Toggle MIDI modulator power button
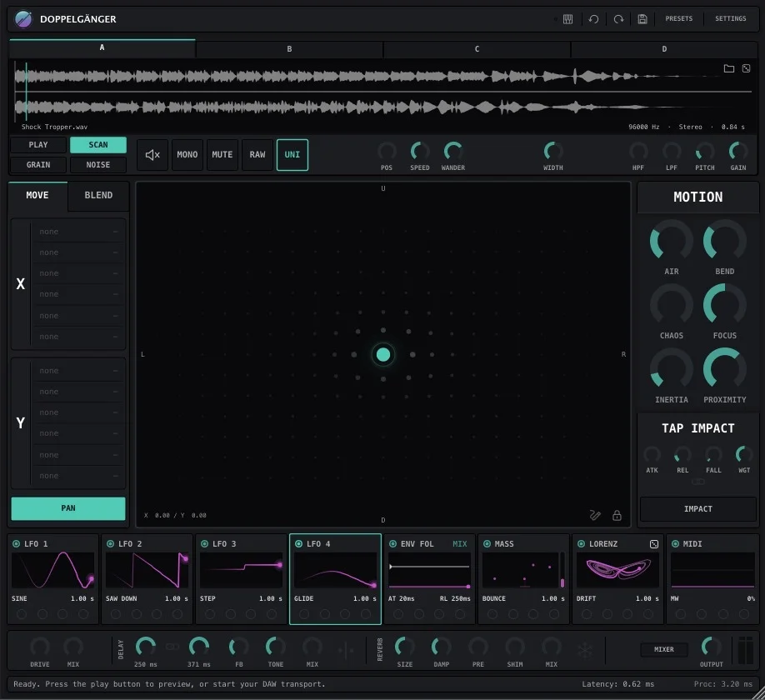The height and width of the screenshot is (700, 765). click(x=675, y=544)
